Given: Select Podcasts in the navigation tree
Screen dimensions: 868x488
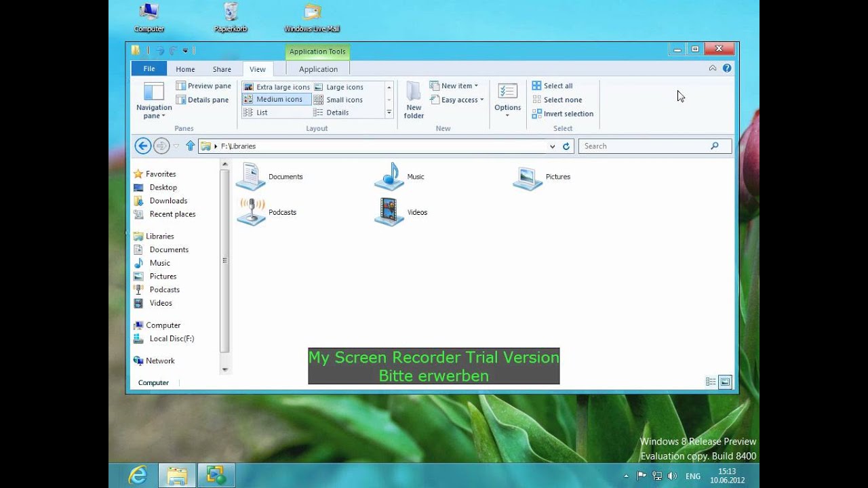Looking at the screenshot, I should point(157,290).
